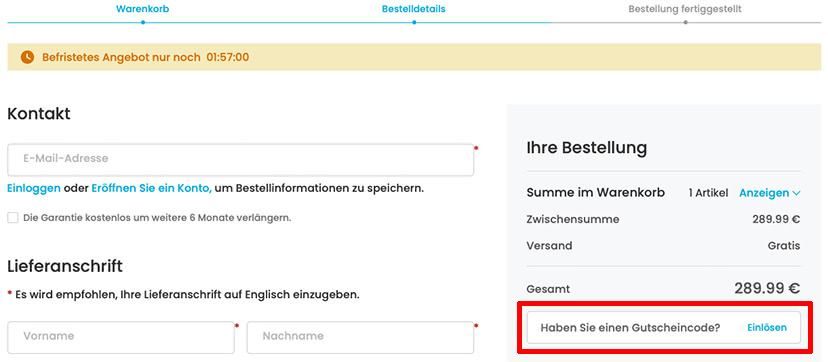The height and width of the screenshot is (362, 828).
Task: Click the Summe im Warenkorb label
Action: pos(596,193)
